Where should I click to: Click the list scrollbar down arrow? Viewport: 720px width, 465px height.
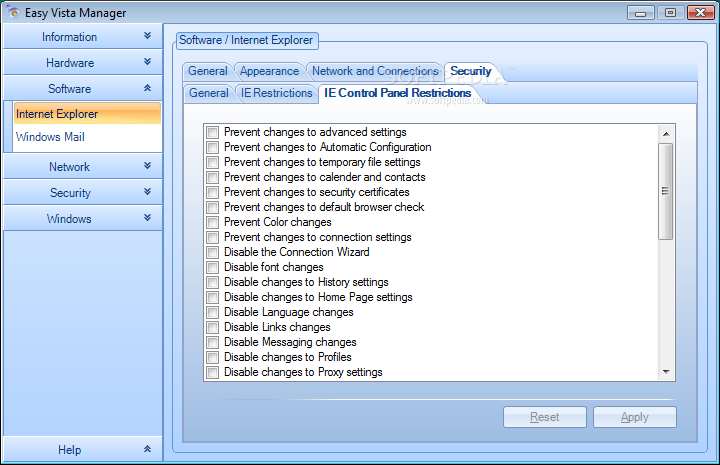(666, 372)
